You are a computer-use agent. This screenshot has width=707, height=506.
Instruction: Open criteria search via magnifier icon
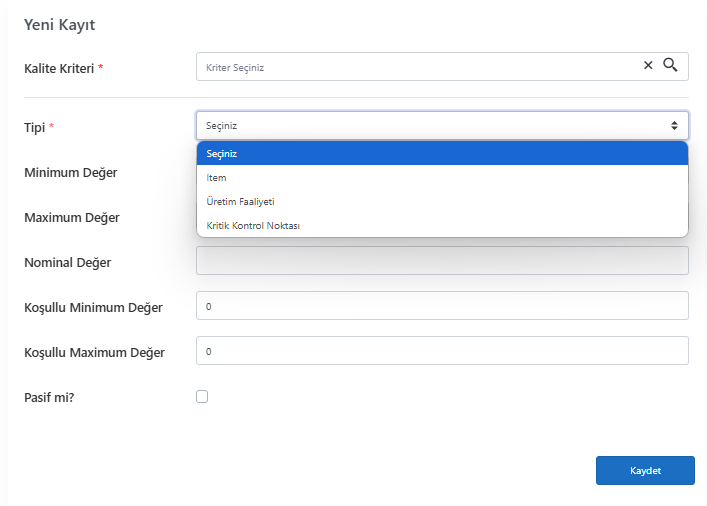670,65
